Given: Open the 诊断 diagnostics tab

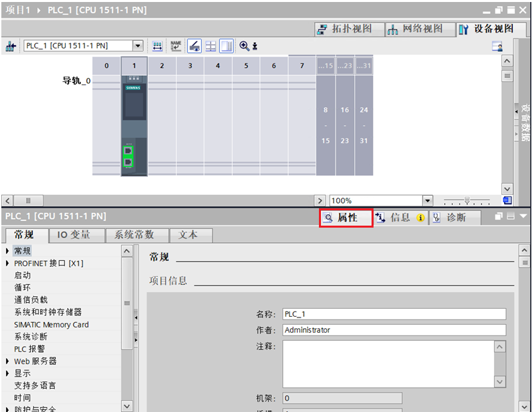Looking at the screenshot, I should tap(455, 218).
